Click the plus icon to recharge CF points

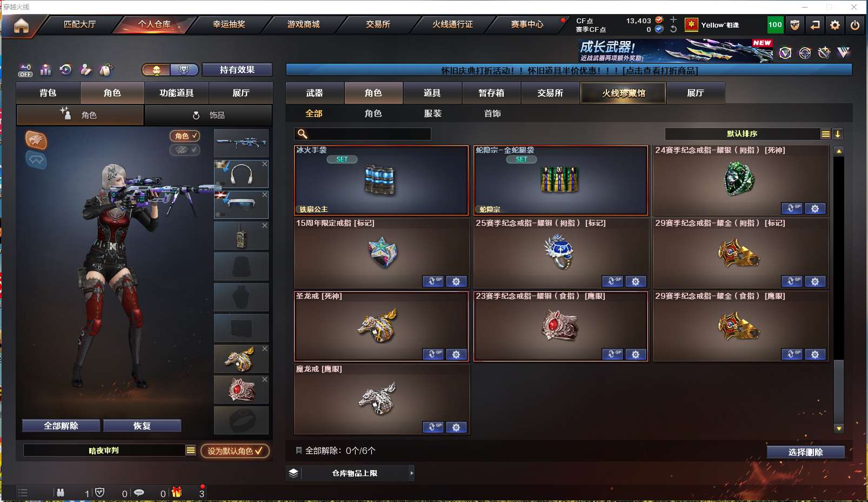click(673, 20)
